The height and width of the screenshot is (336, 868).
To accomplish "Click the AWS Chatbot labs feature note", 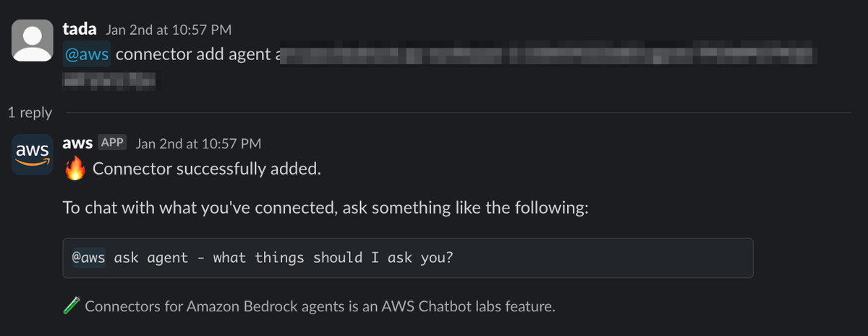I will click(x=320, y=306).
